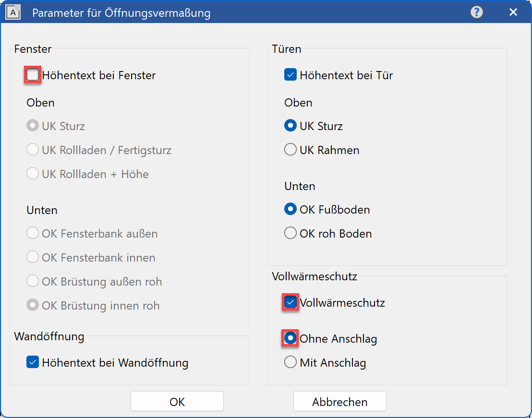Viewport: 532px width, 418px height.
Task: Enable Höhentext bei Fenster checkbox
Action: click(33, 75)
